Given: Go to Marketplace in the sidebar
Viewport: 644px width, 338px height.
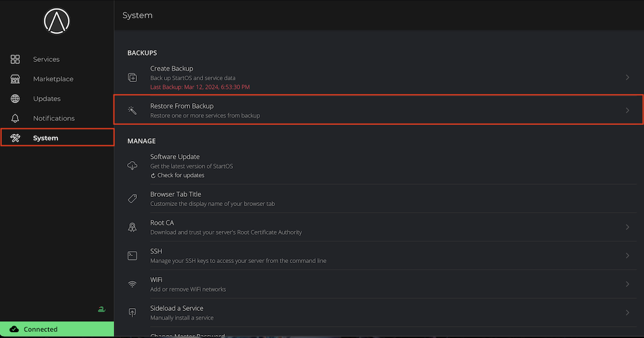Looking at the screenshot, I should point(53,79).
